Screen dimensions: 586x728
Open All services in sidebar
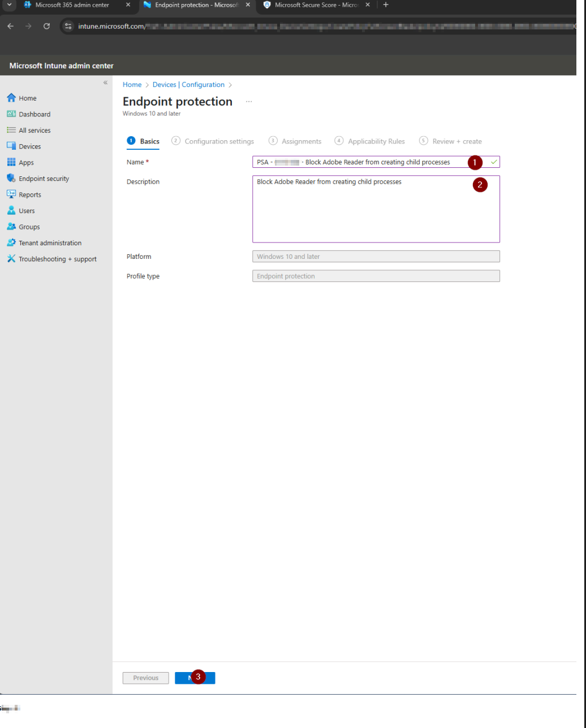(x=28, y=130)
